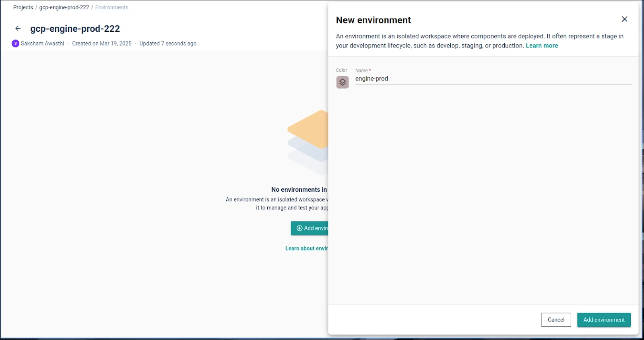Open the environment color picker swatch
Viewport: 644px width, 340px height.
click(342, 82)
